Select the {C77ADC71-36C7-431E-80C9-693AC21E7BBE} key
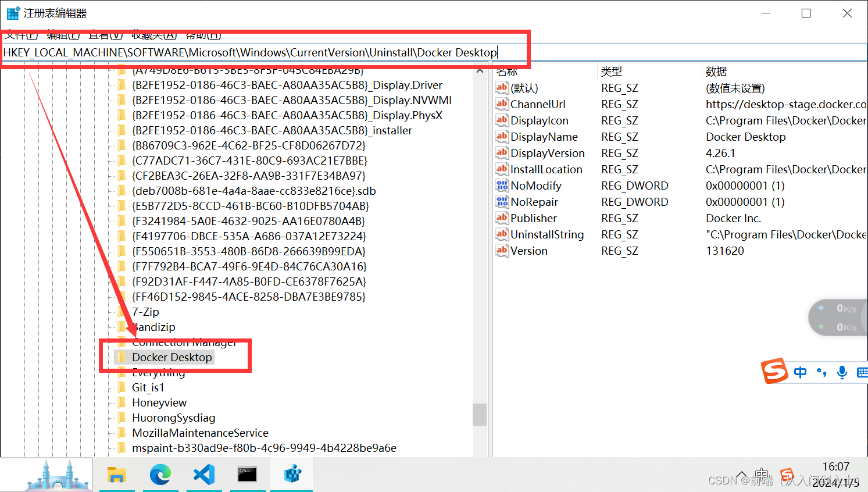Image resolution: width=868 pixels, height=492 pixels. pos(249,161)
